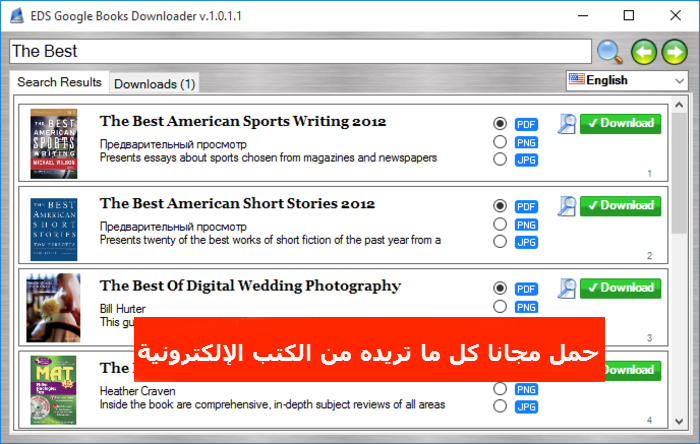Click the results scrollbar up arrow

679,105
